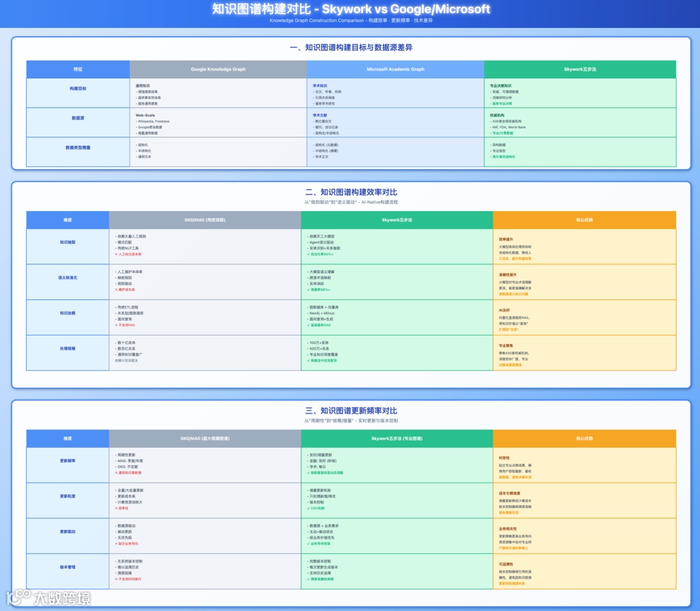Click the '数据类型侧重' row label
The width and height of the screenshot is (700, 611).
(x=78, y=147)
